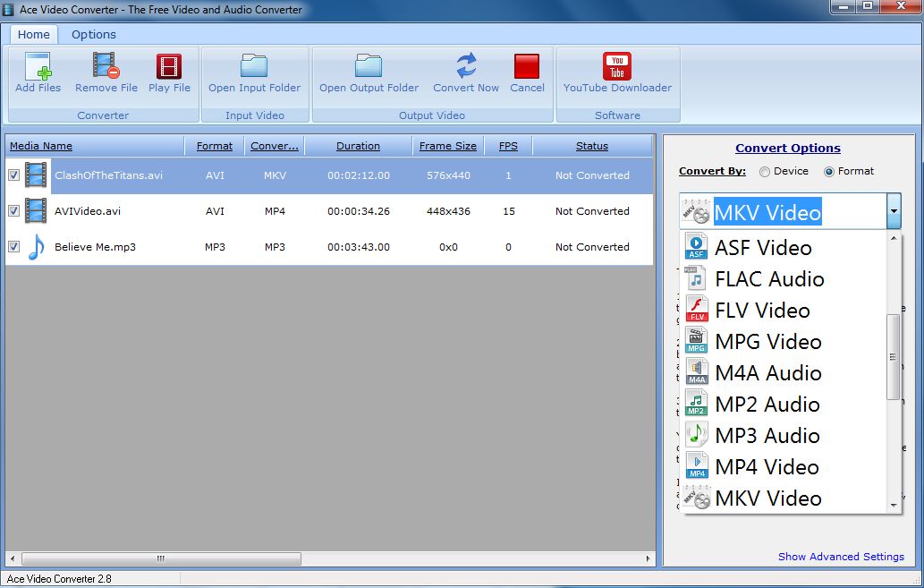
Task: Uncheck the ClashOfTheTitans.avi checkbox
Action: (x=13, y=175)
